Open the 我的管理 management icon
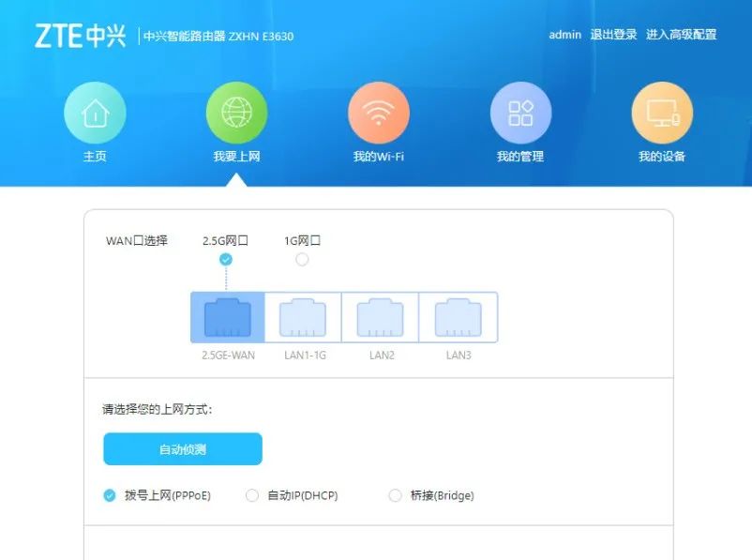 [x=519, y=111]
